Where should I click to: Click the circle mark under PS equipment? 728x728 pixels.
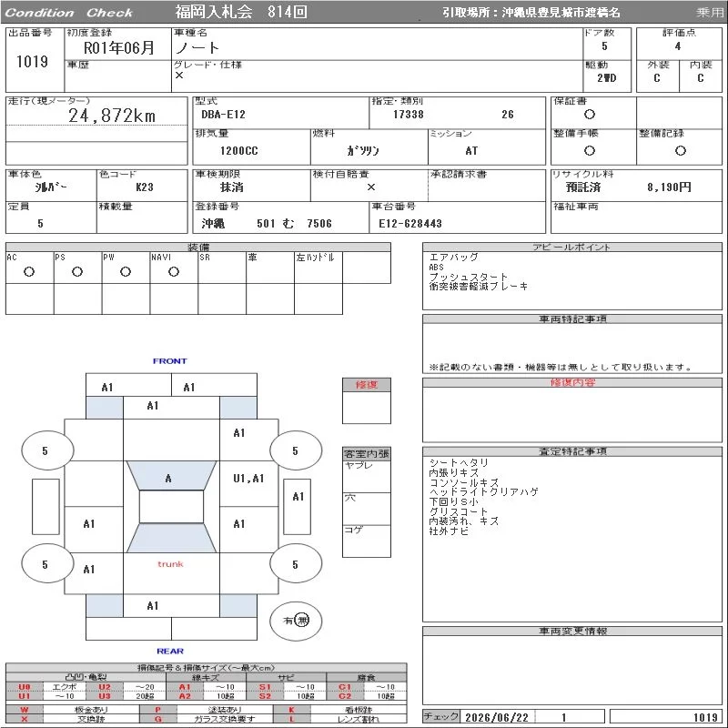point(77,272)
